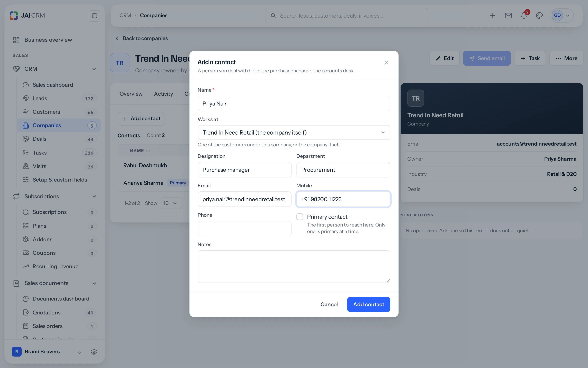
Task: Click the Edit company button
Action: [x=444, y=58]
